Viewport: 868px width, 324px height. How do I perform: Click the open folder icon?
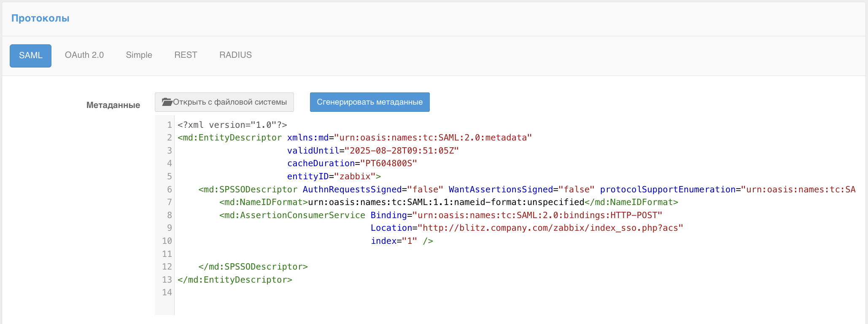click(167, 102)
